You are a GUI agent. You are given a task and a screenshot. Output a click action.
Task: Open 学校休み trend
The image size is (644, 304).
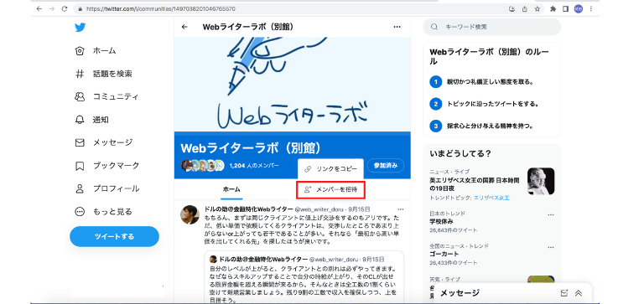(442, 222)
